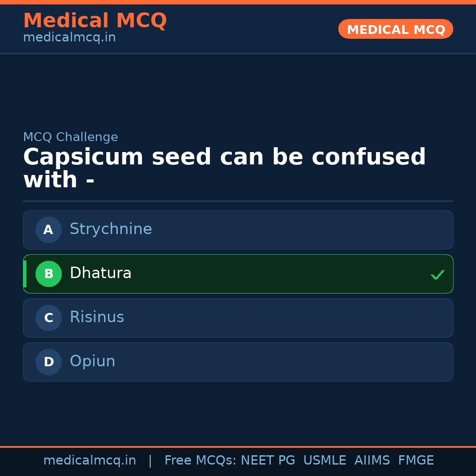
Task: Select the Opiun answer text
Action: coord(93,361)
